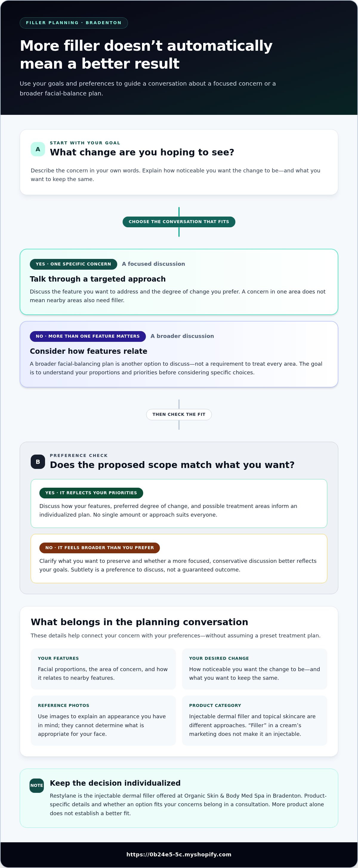Click the 'B' preference check badge
Image resolution: width=358 pixels, height=868 pixels.
[x=38, y=462]
